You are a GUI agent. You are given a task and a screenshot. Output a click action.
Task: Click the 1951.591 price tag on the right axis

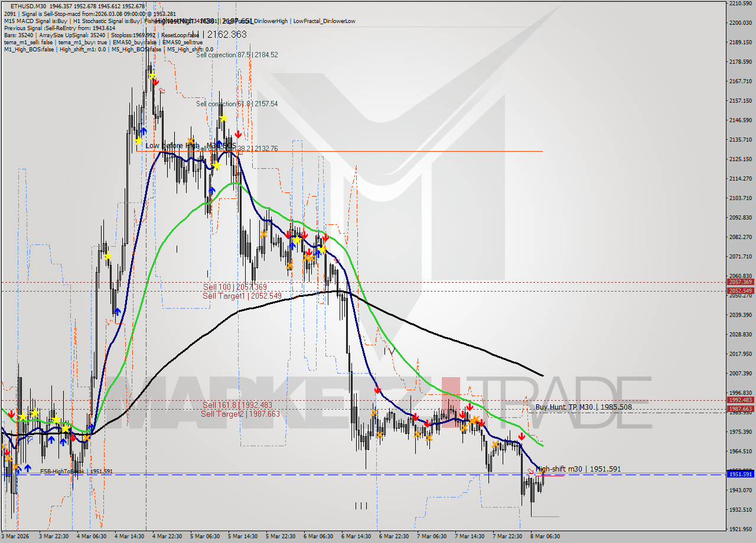click(739, 474)
